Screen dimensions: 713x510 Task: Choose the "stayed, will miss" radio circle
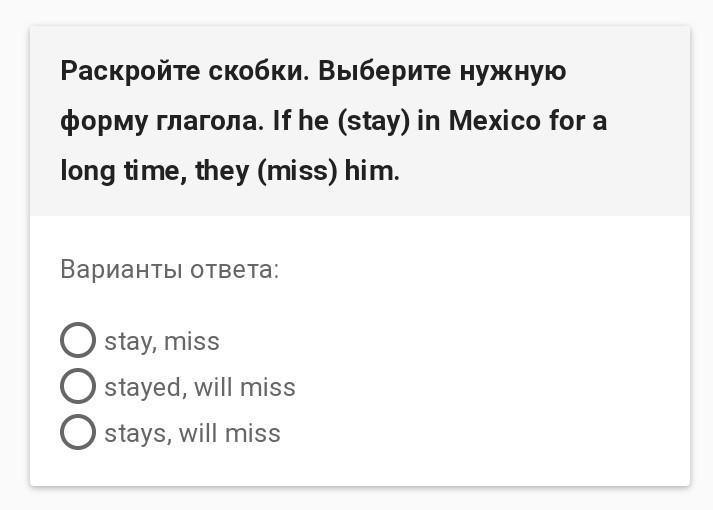tap(78, 386)
